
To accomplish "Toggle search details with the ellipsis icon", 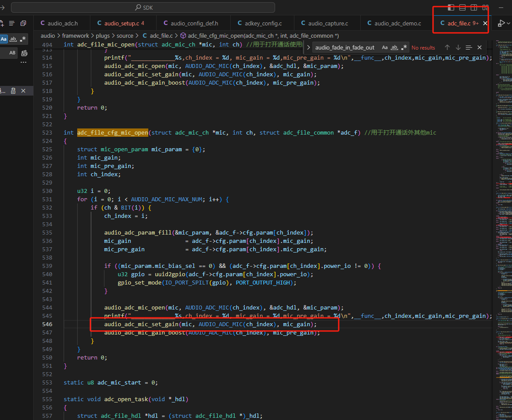I will tap(24, 62).
